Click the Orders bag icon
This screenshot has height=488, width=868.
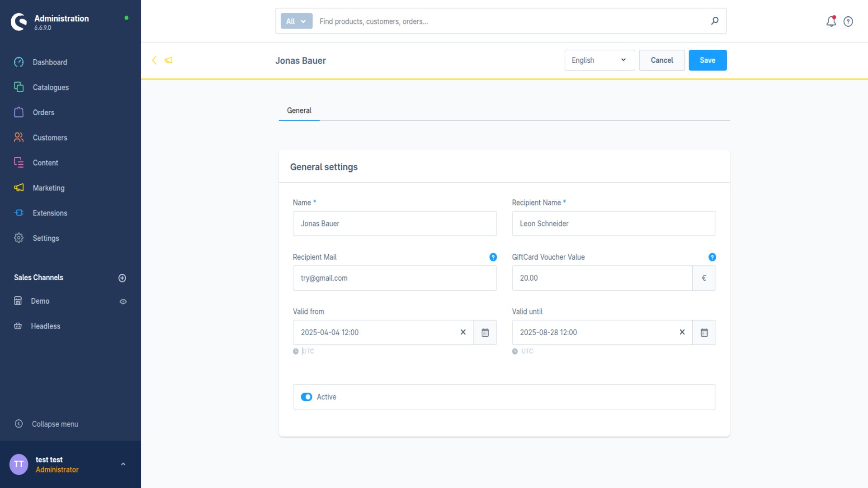tap(19, 113)
